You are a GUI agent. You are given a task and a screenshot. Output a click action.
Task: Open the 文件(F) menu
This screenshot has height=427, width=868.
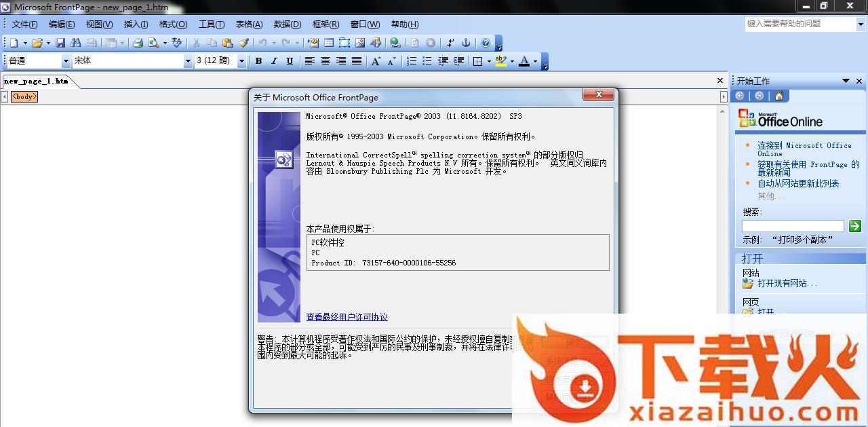pos(25,24)
